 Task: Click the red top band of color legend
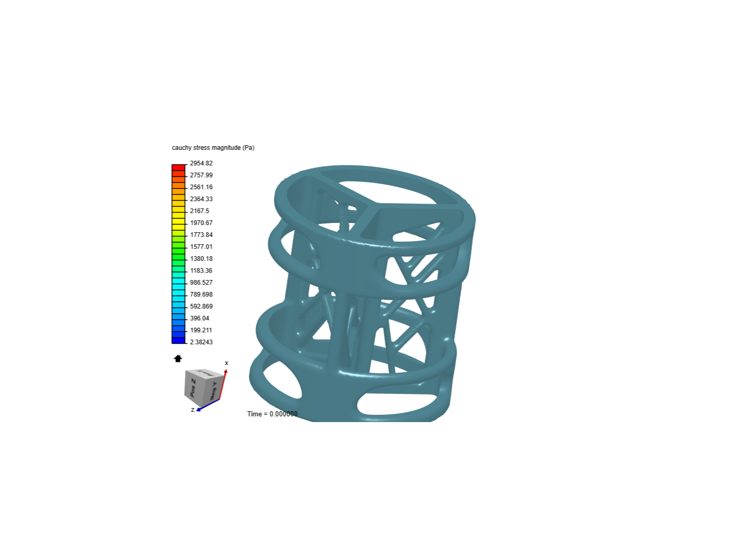[x=178, y=167]
